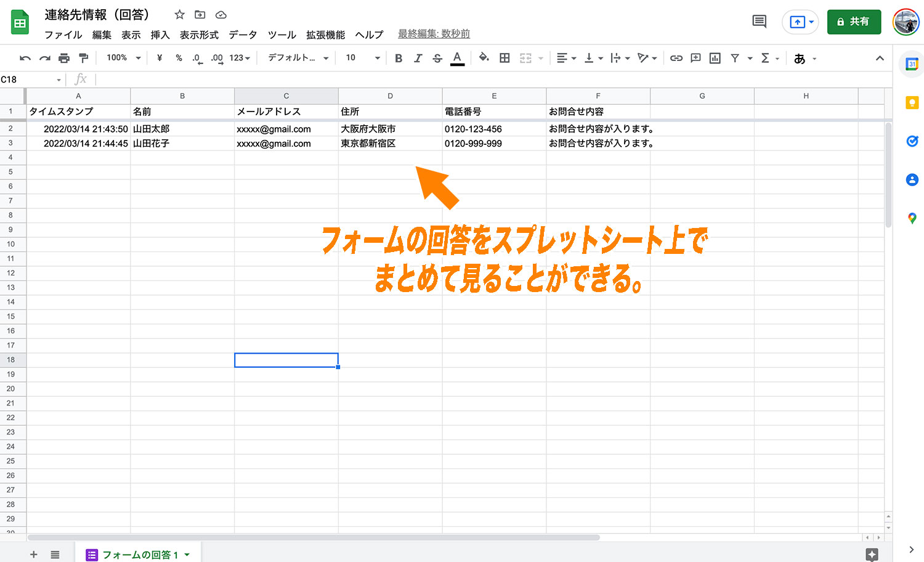924x562 pixels.
Task: Click the redo arrow in toolbar
Action: tap(44, 58)
